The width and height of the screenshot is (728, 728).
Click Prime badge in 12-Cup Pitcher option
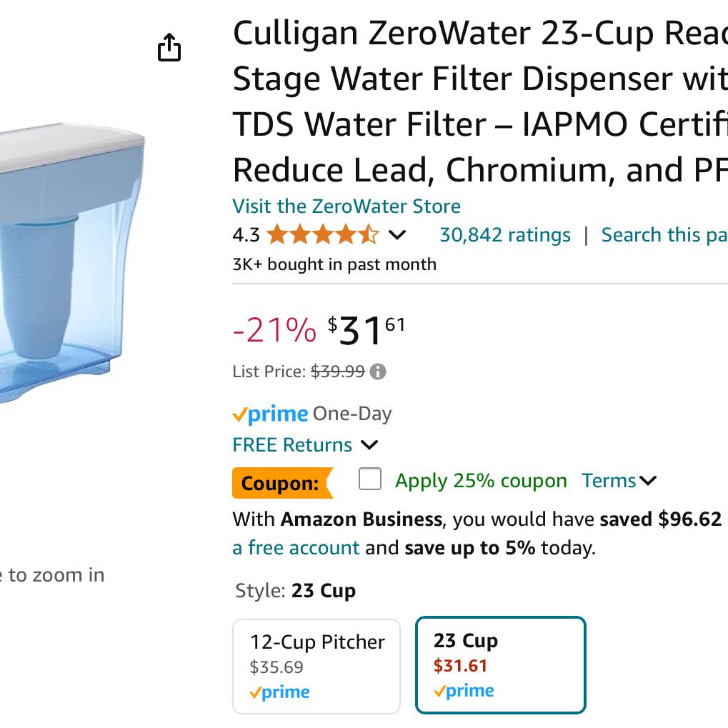pyautogui.click(x=279, y=692)
